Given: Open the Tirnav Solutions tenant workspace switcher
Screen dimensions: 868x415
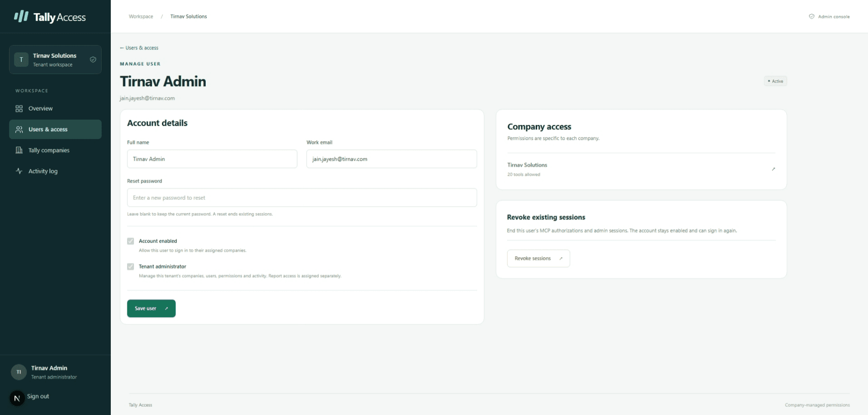Looking at the screenshot, I should pyautogui.click(x=55, y=60).
